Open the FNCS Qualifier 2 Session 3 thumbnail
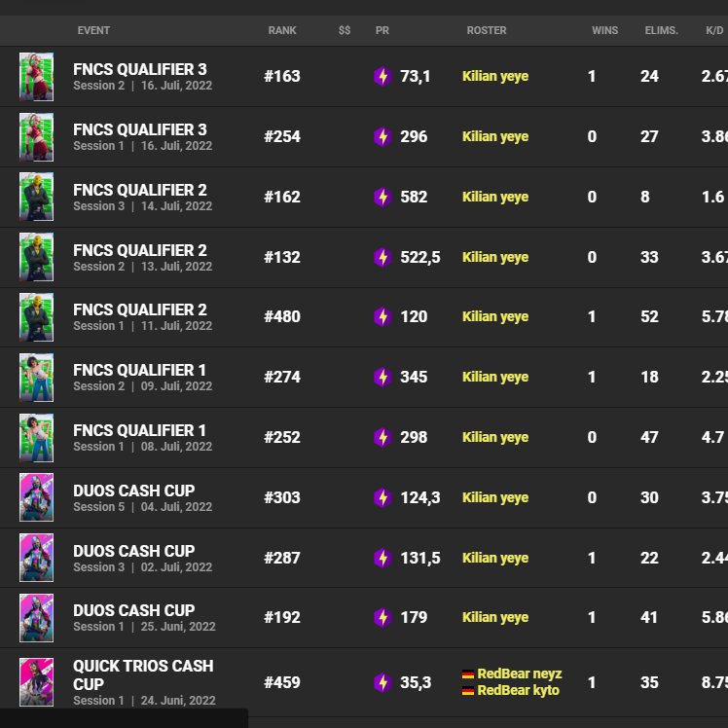The width and height of the screenshot is (728, 728). click(x=36, y=197)
